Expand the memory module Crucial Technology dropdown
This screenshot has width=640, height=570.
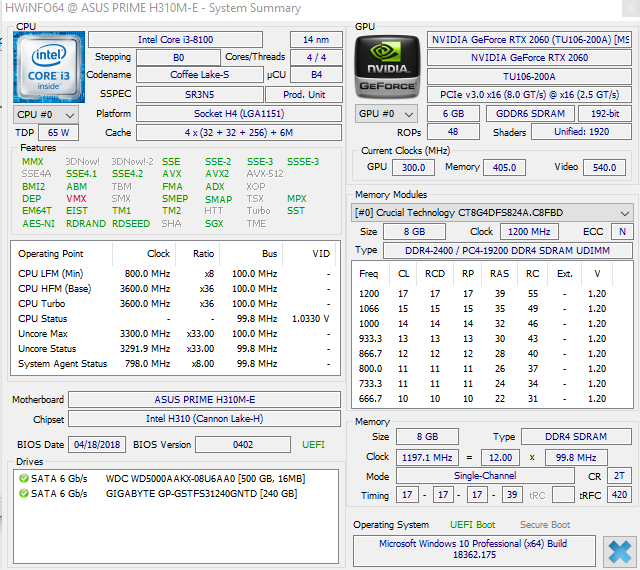pyautogui.click(x=492, y=213)
